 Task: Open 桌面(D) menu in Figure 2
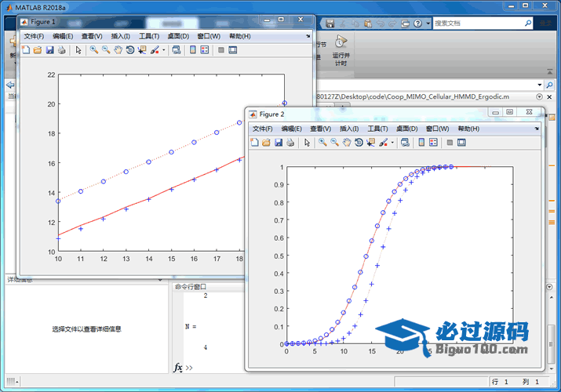pos(406,129)
